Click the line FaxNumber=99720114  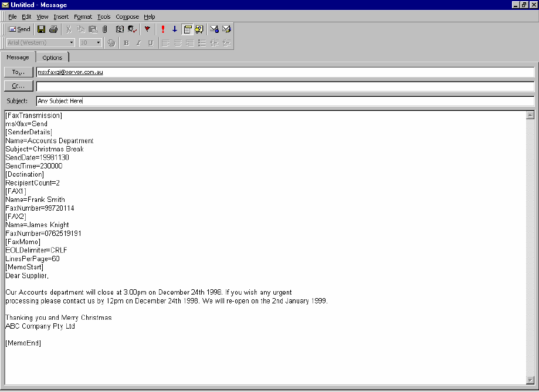point(40,208)
